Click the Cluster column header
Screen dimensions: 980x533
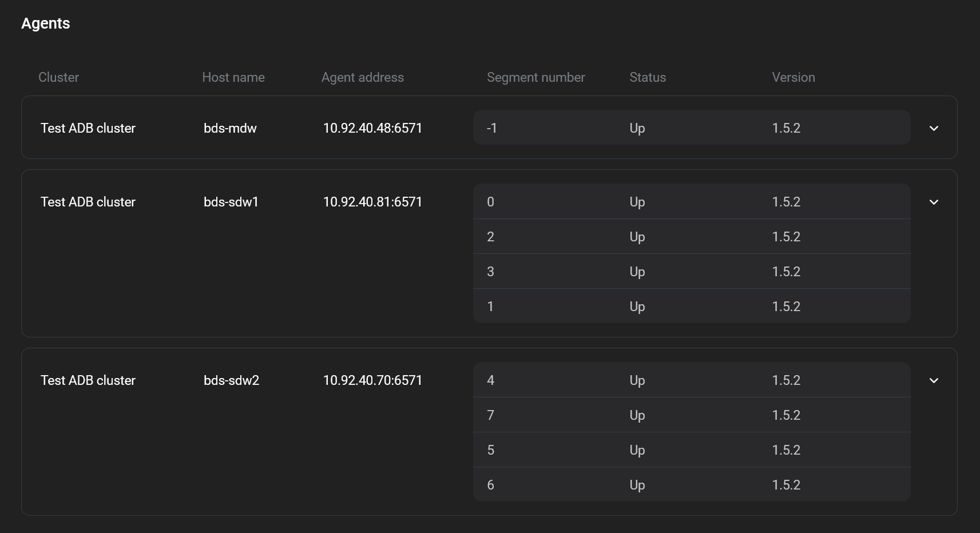[x=58, y=77]
